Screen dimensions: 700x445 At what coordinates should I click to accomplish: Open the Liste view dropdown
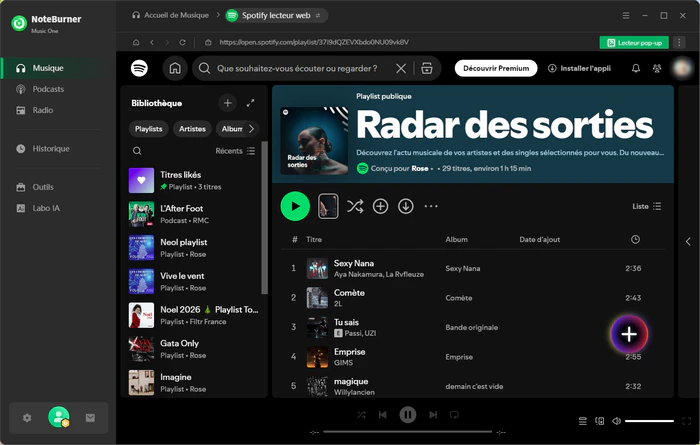tap(646, 206)
